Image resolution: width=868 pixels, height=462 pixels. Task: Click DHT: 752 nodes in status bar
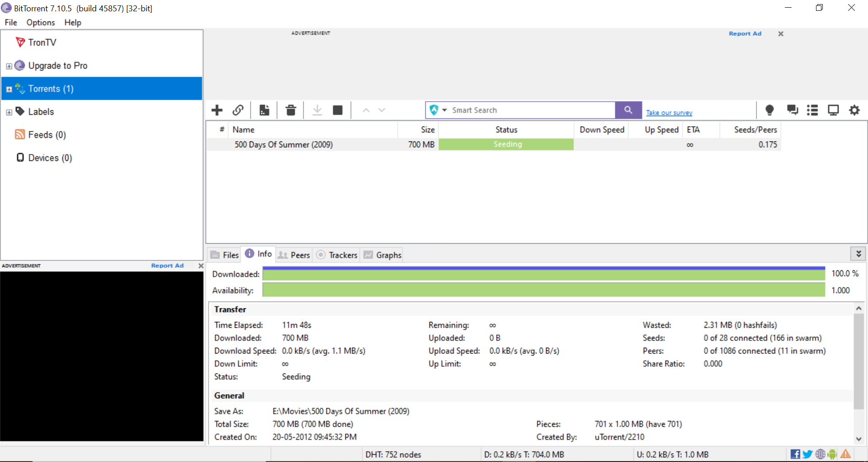[393, 455]
